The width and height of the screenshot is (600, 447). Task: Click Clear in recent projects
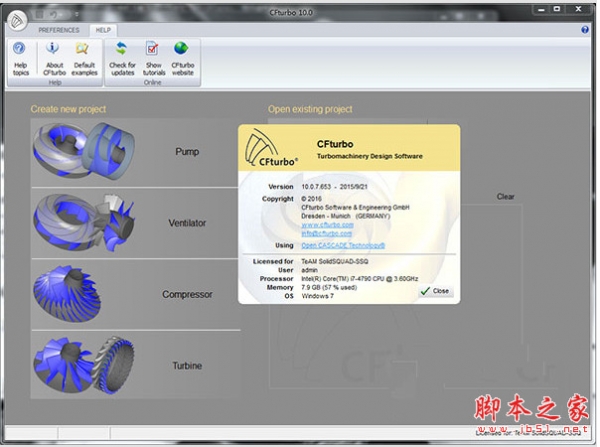505,197
